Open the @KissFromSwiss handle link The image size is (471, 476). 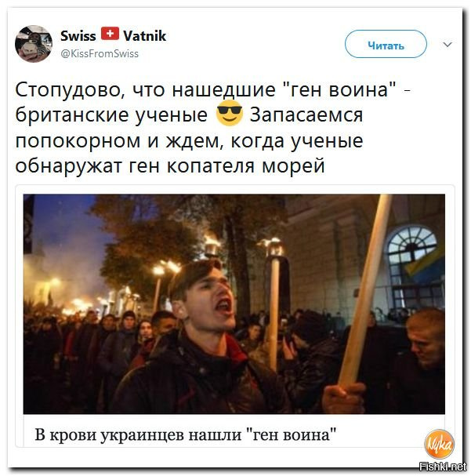pos(100,54)
